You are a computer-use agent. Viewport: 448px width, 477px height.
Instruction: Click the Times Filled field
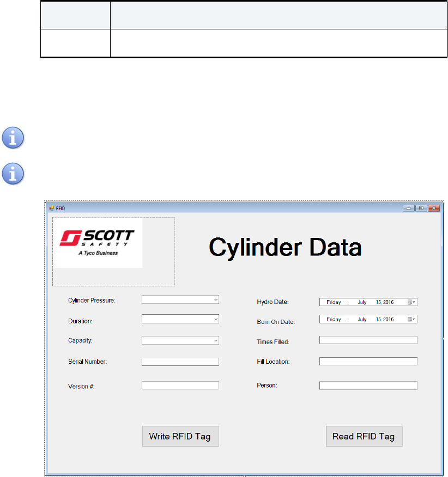coord(368,340)
